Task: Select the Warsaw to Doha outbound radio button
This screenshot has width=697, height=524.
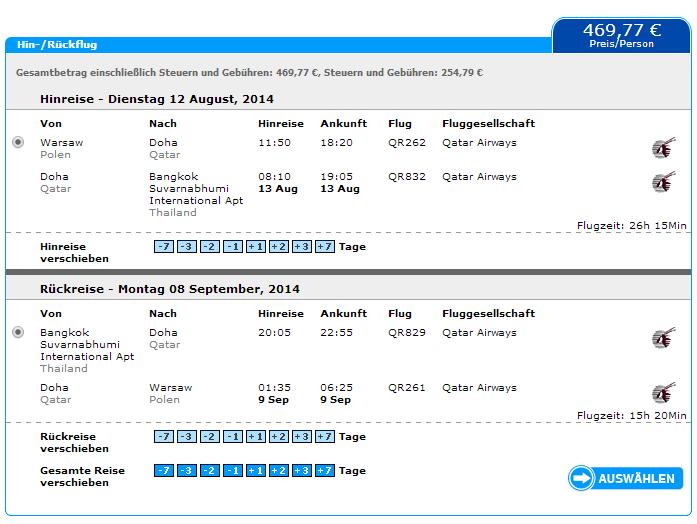Action: coord(18,142)
